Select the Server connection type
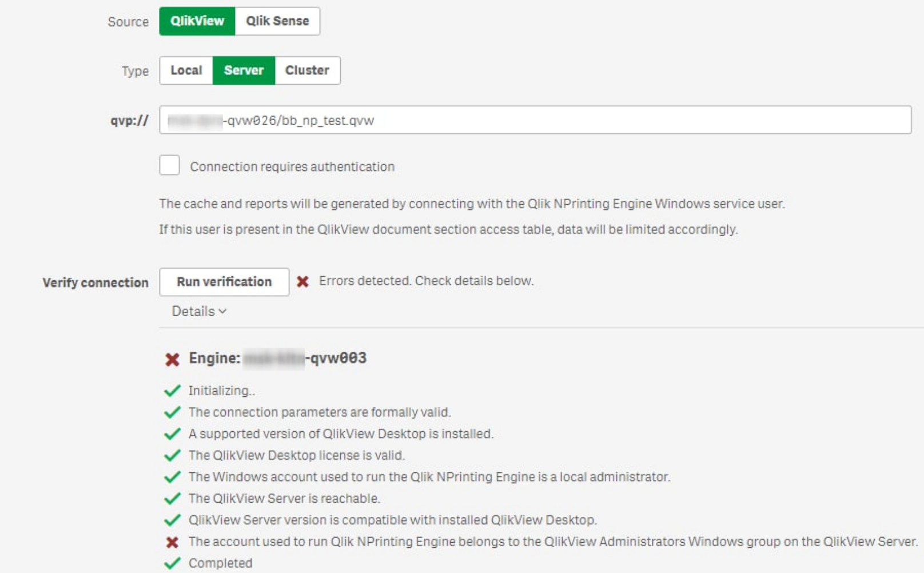 244,70
